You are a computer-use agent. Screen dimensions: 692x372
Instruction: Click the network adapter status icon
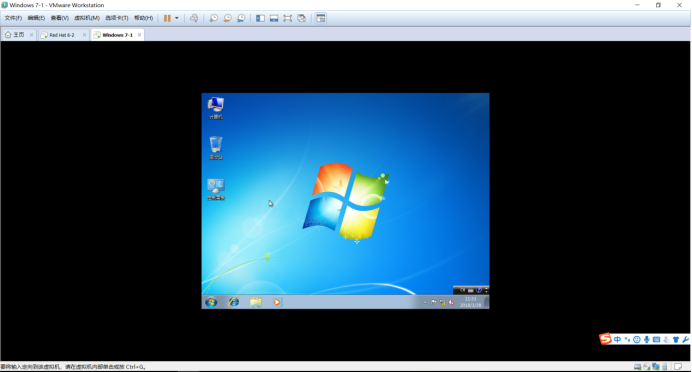656,367
